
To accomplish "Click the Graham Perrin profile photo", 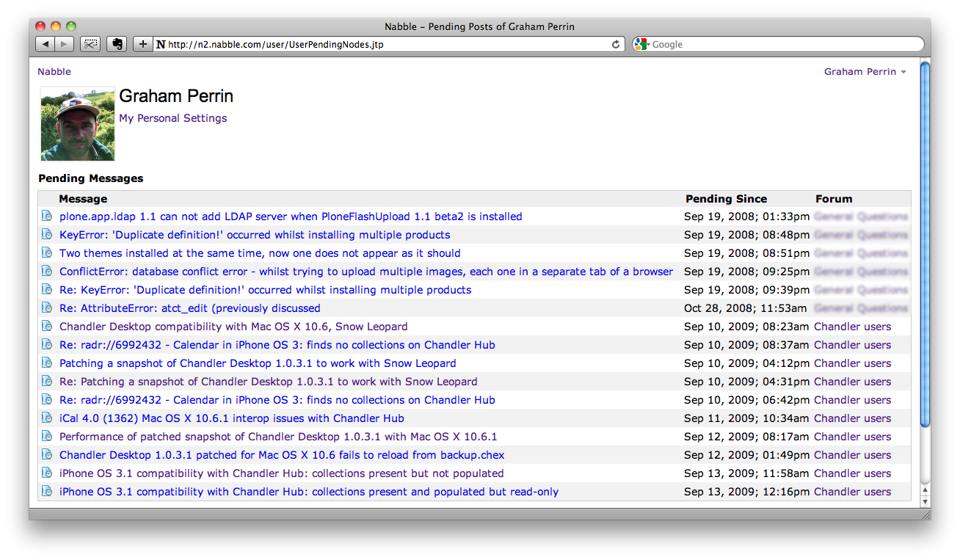I will tap(78, 124).
